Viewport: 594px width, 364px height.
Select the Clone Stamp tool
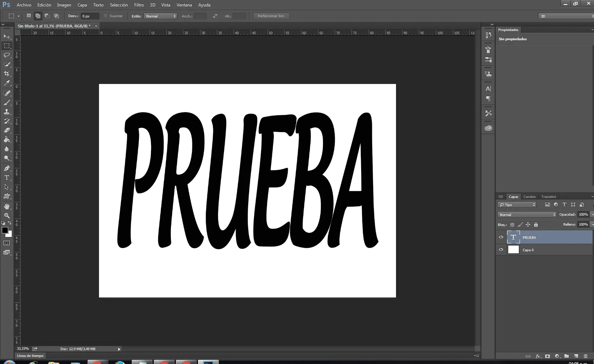coord(7,112)
